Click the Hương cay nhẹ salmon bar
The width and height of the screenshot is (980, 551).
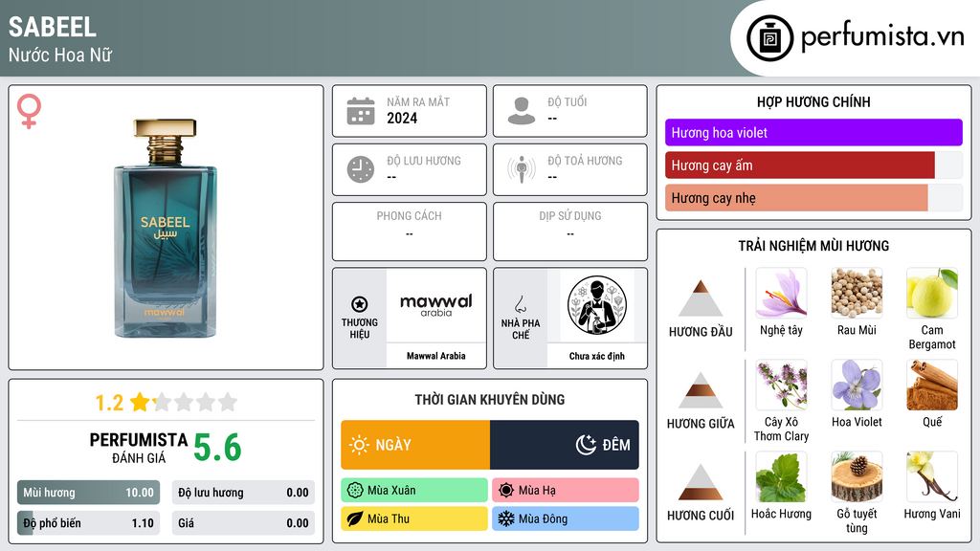797,197
